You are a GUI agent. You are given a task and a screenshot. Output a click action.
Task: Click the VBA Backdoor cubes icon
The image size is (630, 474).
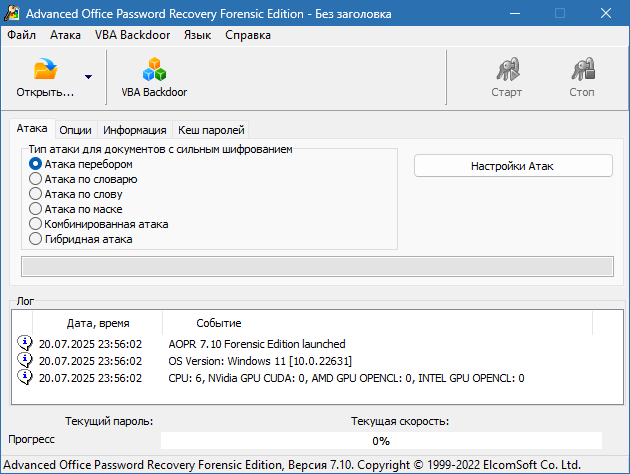154,69
